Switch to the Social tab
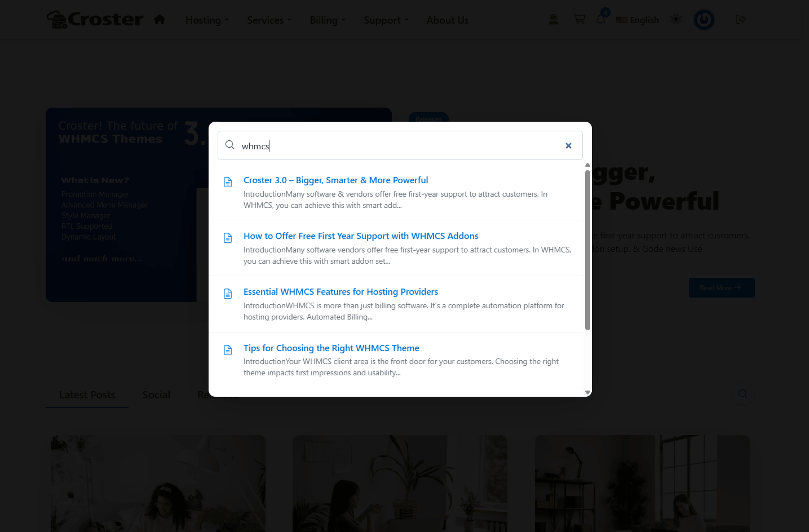 point(156,395)
